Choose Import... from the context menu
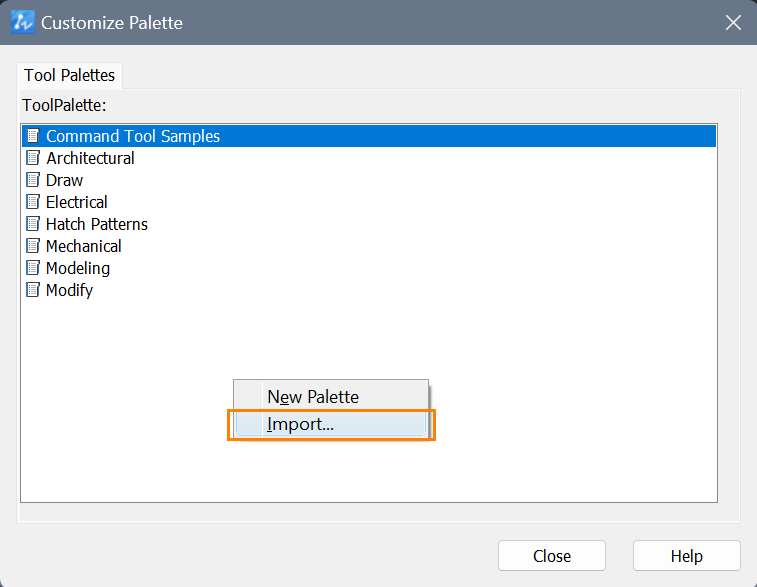Screen dimensions: 757x587 pos(331,424)
